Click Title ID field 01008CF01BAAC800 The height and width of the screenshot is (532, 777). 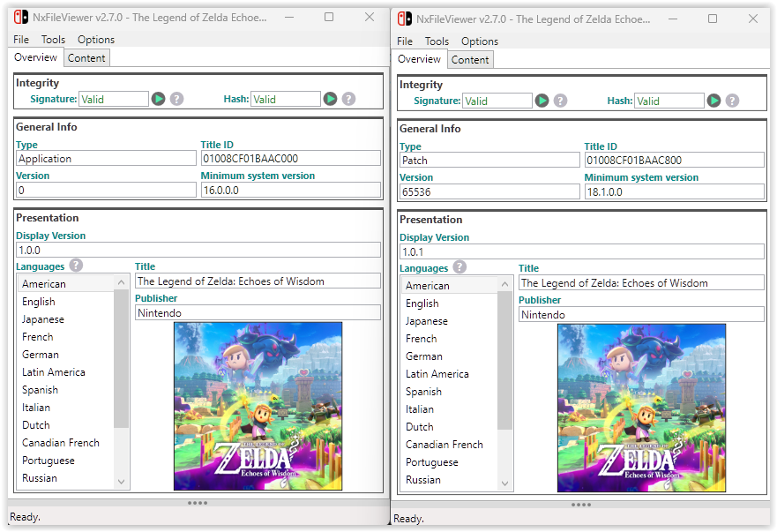pos(674,161)
